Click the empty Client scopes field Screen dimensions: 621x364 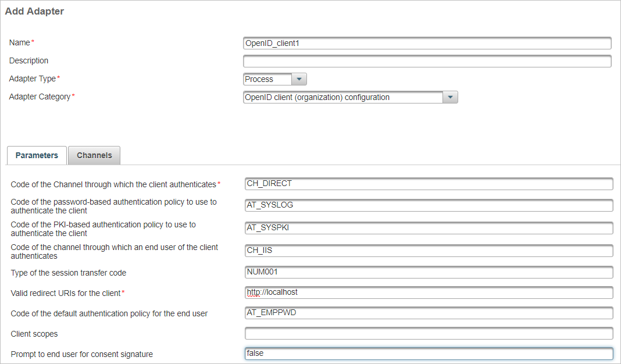pos(429,334)
